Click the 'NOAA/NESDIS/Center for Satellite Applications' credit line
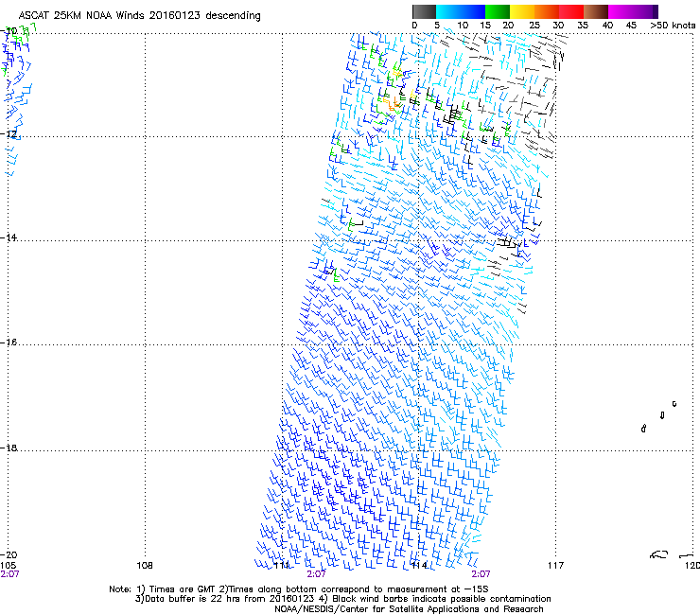The image size is (700, 615). pyautogui.click(x=409, y=609)
